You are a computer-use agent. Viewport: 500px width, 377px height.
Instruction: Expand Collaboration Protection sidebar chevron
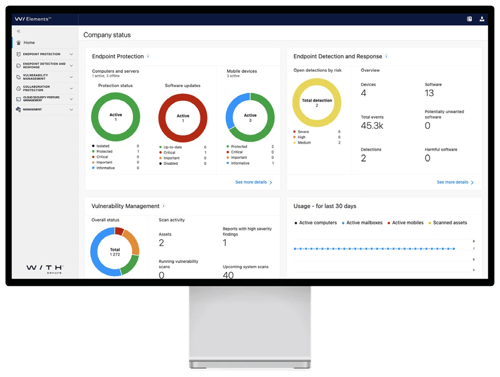71,88
